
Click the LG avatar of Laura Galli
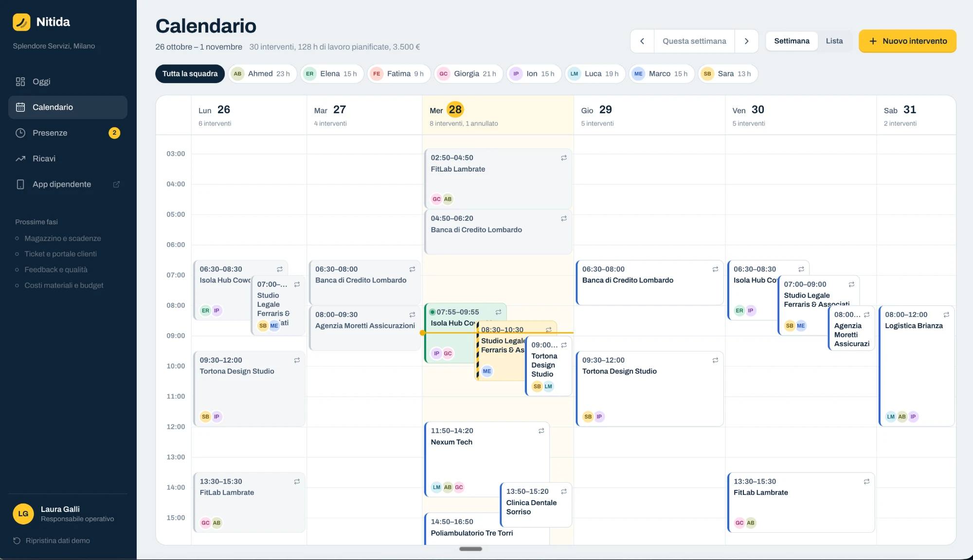coord(23,514)
